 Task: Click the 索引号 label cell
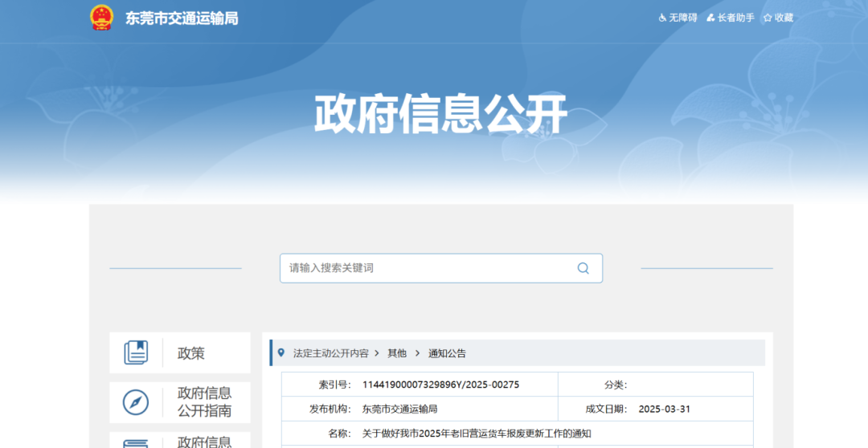tap(334, 385)
